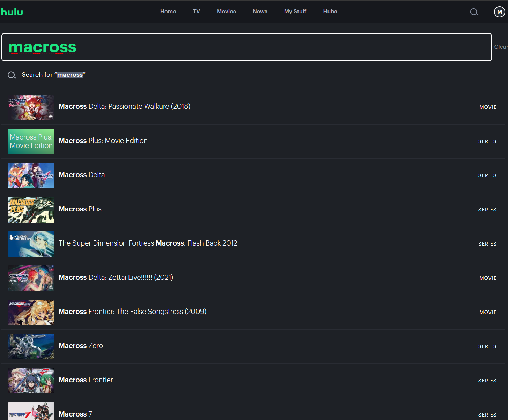The image size is (508, 420).
Task: Click the False Songstress thumbnail
Action: click(31, 312)
